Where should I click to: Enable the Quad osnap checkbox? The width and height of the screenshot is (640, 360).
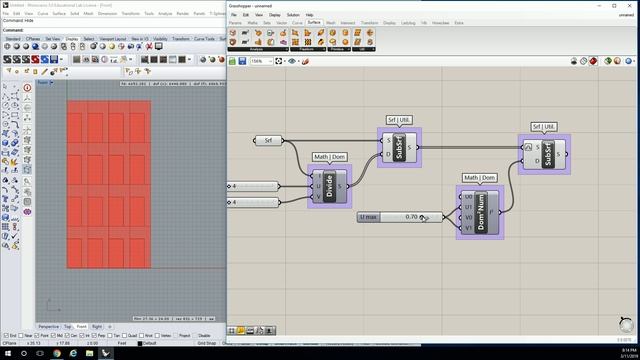[x=125, y=336]
